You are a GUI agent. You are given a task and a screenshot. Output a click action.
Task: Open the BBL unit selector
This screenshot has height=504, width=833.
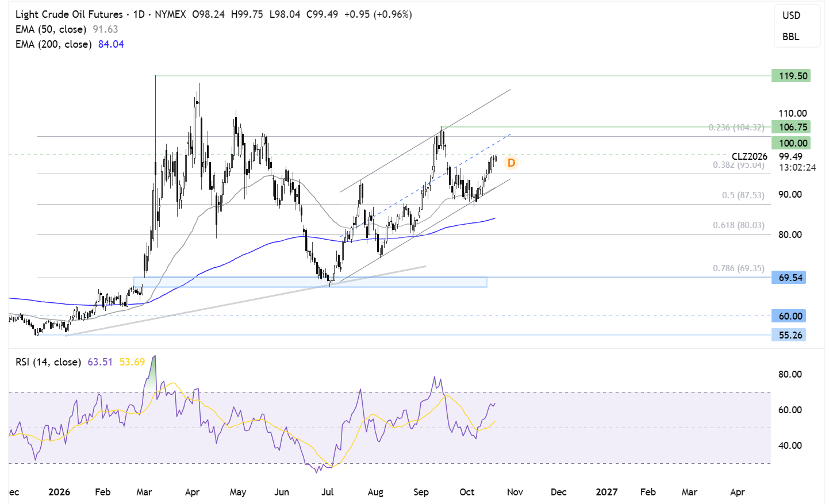(x=790, y=37)
